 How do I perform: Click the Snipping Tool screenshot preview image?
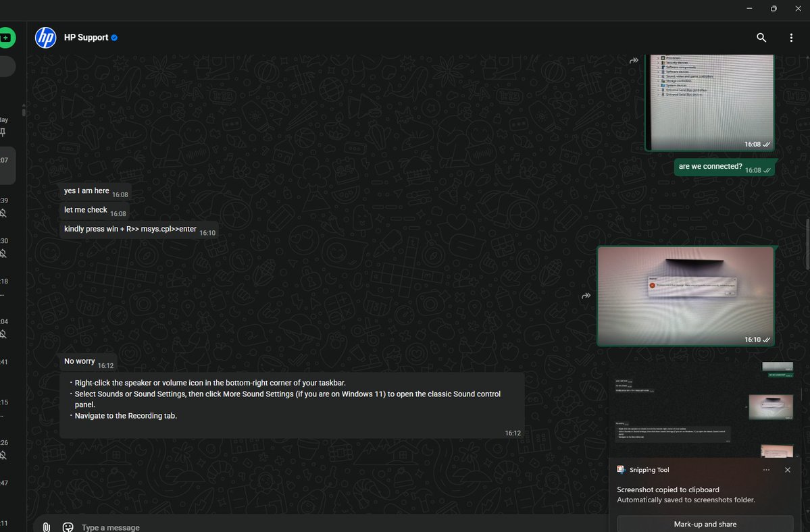pos(705,408)
